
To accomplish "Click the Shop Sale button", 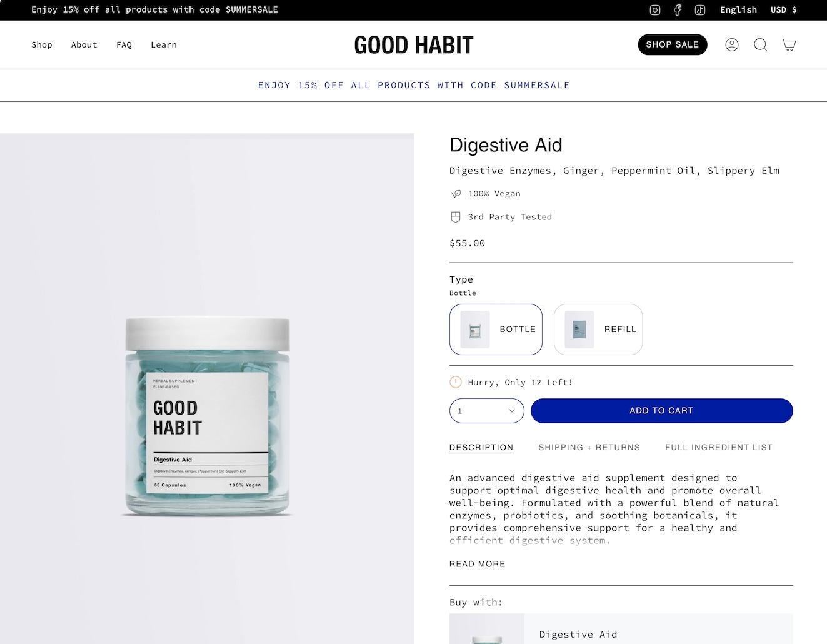I will [672, 44].
